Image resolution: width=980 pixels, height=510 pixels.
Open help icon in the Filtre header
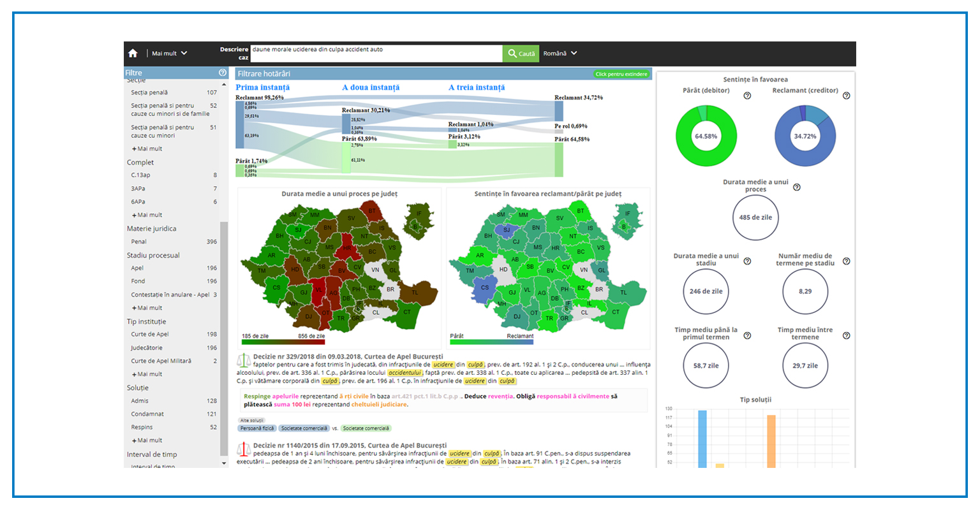(x=223, y=73)
